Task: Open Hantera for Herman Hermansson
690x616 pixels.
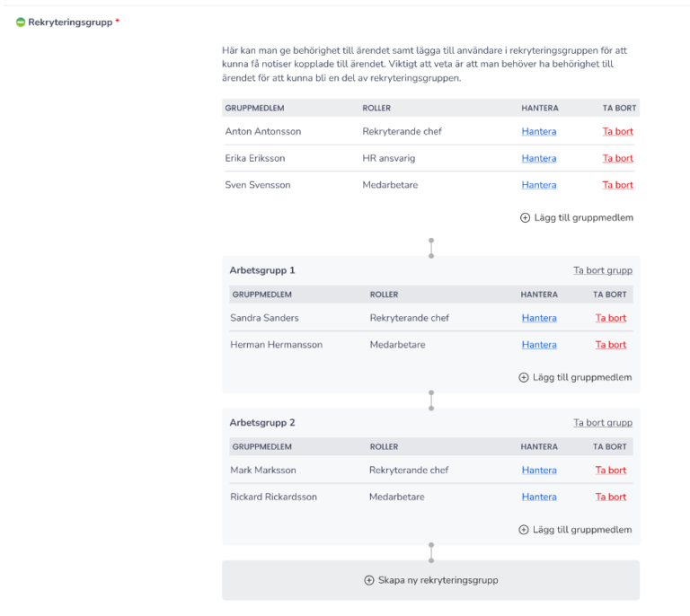Action: tap(538, 345)
